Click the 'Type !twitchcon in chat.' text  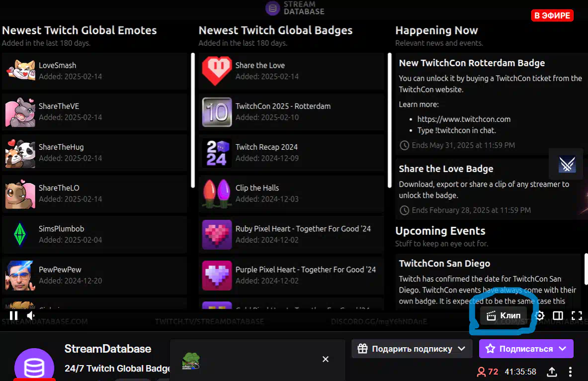tap(457, 131)
